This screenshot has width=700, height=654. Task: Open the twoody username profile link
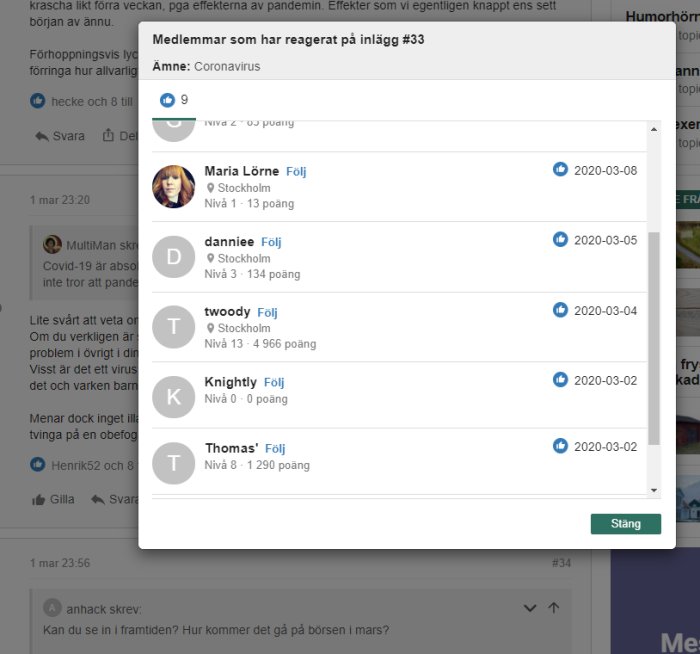tap(227, 312)
